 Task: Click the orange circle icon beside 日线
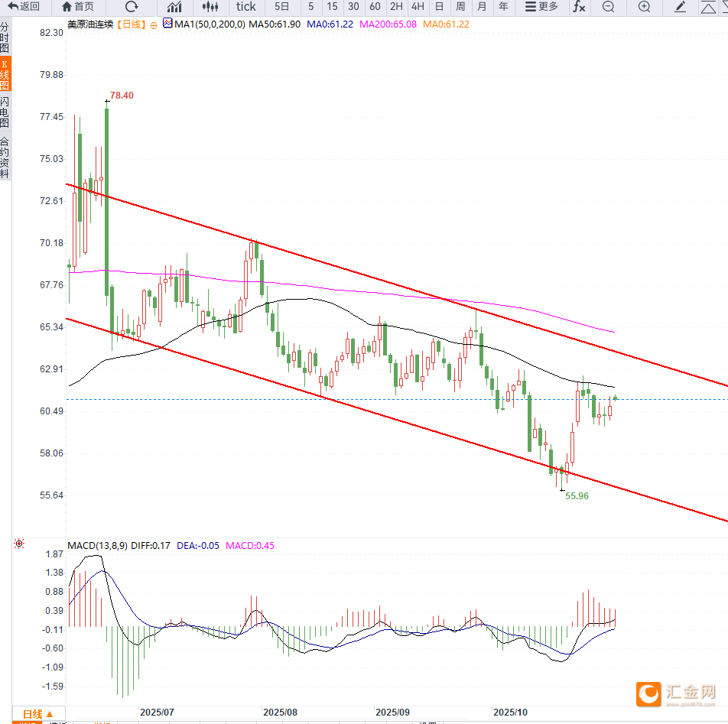pos(154,25)
